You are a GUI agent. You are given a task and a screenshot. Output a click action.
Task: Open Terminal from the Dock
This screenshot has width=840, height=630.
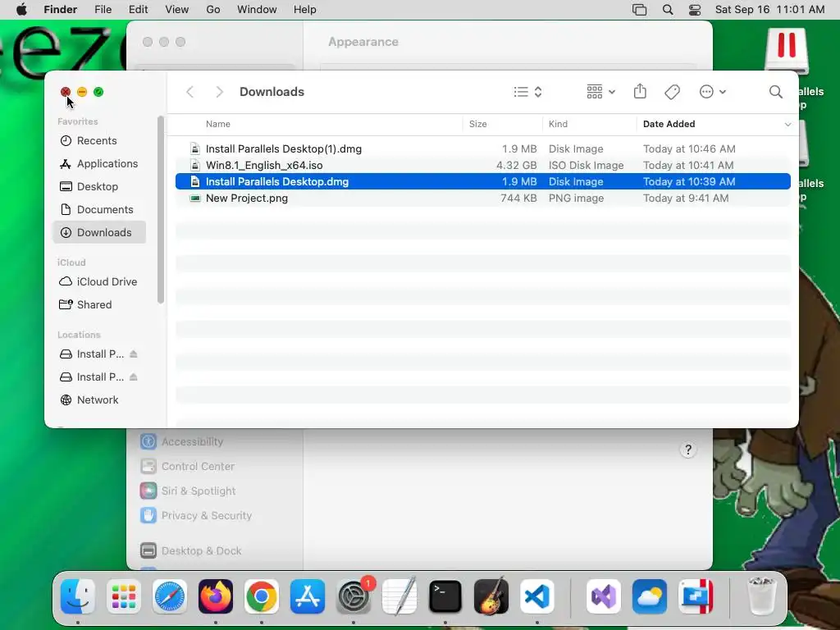click(445, 596)
